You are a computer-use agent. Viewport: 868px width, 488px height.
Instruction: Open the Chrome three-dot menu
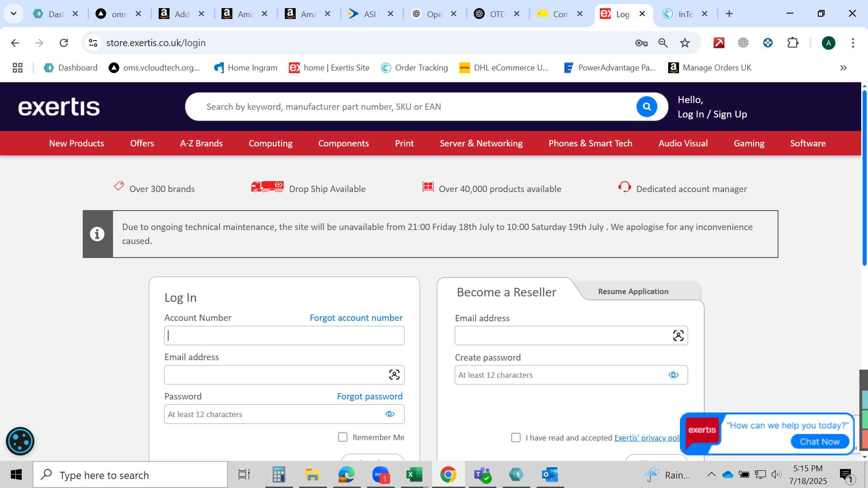(x=853, y=43)
